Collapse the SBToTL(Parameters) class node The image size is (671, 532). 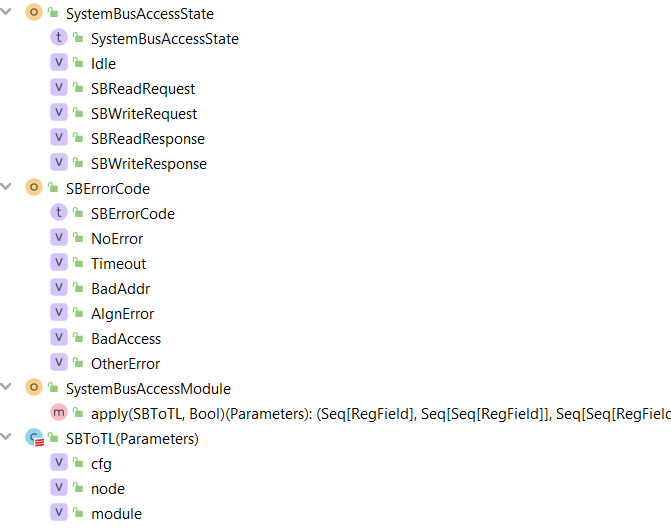tap(6, 437)
